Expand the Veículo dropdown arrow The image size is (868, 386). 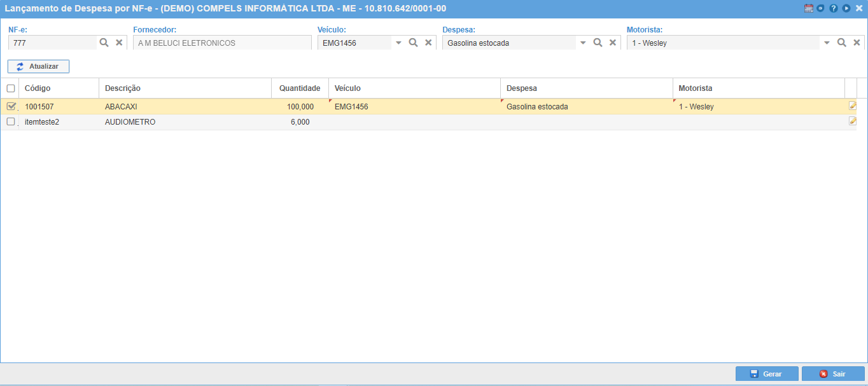pyautogui.click(x=399, y=43)
